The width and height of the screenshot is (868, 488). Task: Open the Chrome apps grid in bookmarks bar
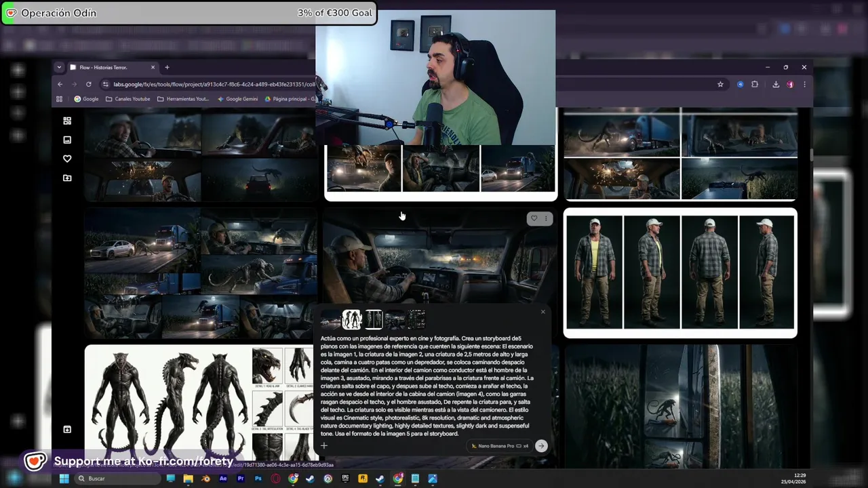60,99
